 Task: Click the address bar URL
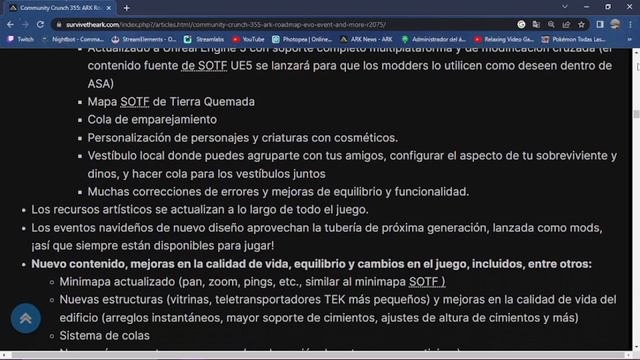tap(226, 24)
